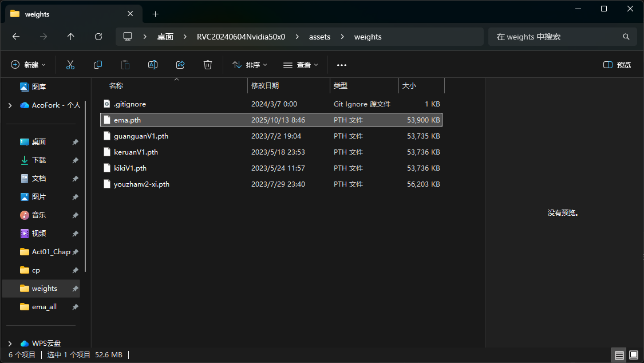Click the Share icon in toolbar
This screenshot has height=363, width=644.
pos(180,65)
